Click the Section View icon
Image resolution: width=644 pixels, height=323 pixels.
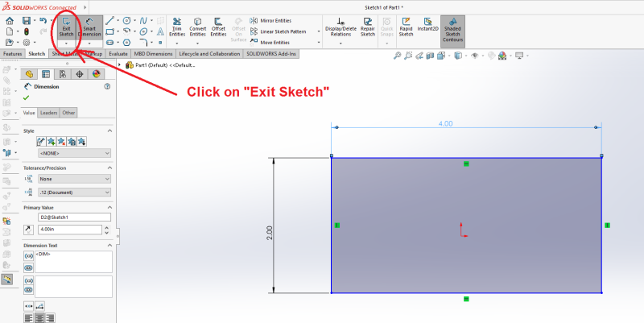[430, 56]
